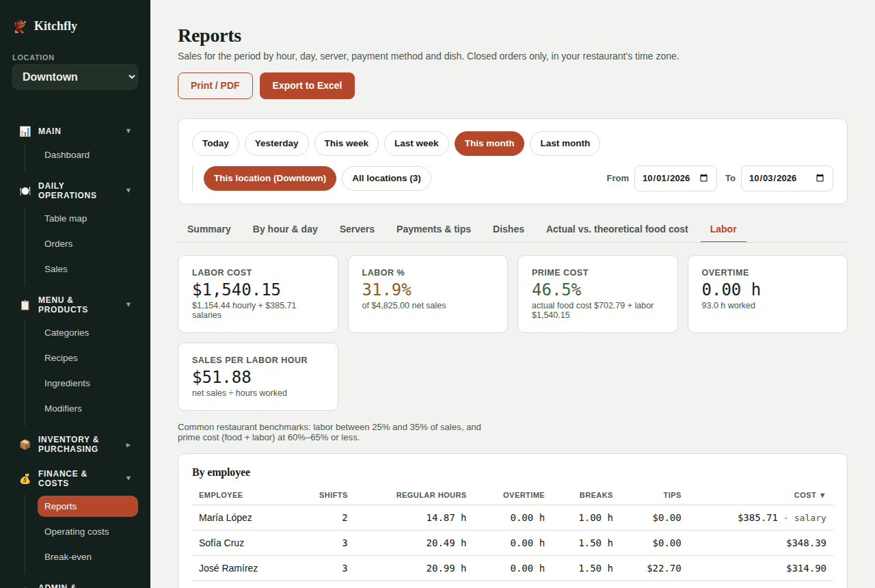Choose This location (Downtown) scope
Viewport: 875px width, 588px height.
pos(270,178)
